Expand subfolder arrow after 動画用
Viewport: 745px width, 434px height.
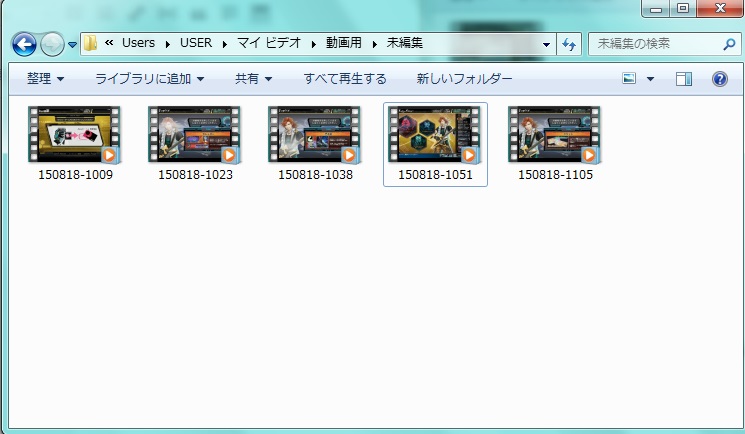tap(375, 44)
